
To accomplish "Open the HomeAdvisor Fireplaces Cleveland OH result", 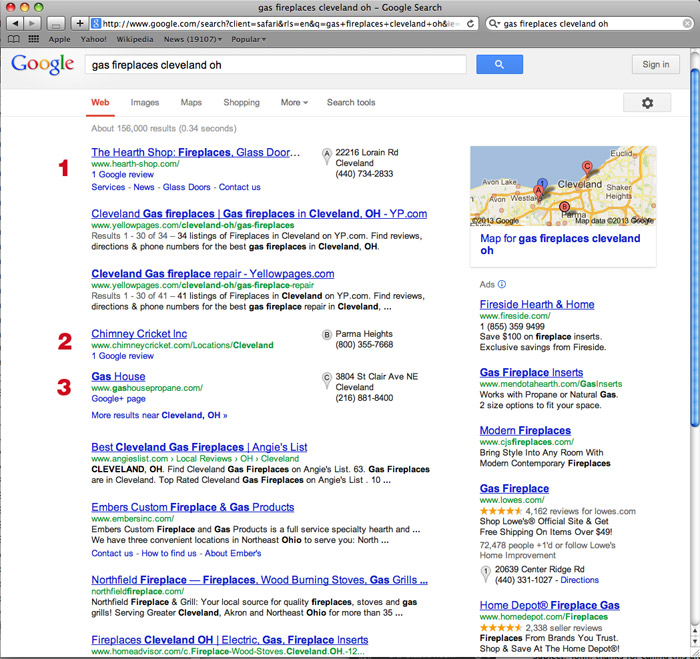I will [229, 640].
